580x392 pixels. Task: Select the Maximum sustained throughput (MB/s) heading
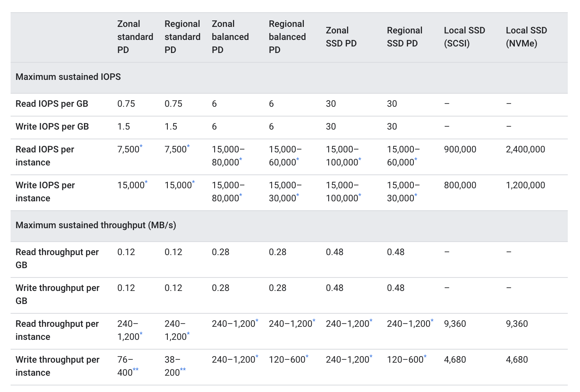[x=96, y=225]
